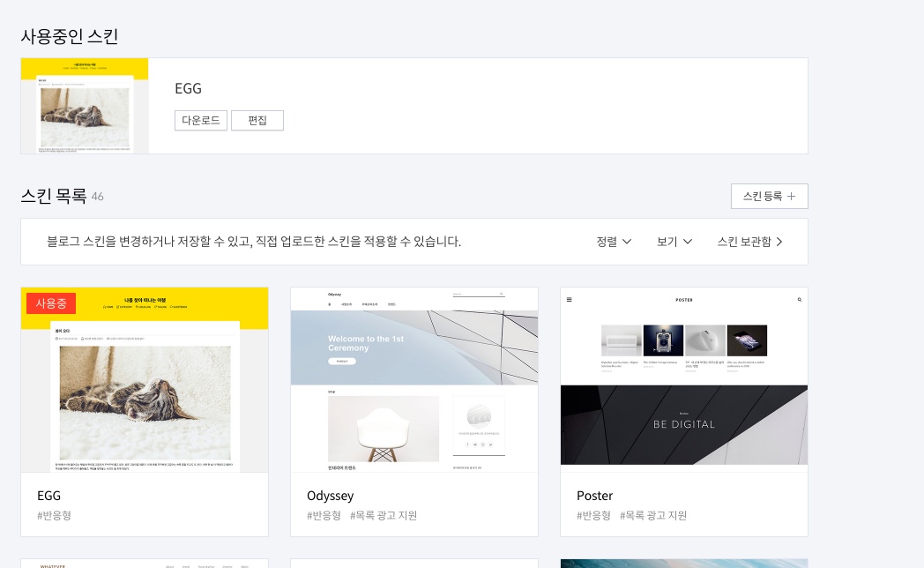Open the 스킨 보관함 link
The image size is (924, 568).
(x=749, y=242)
